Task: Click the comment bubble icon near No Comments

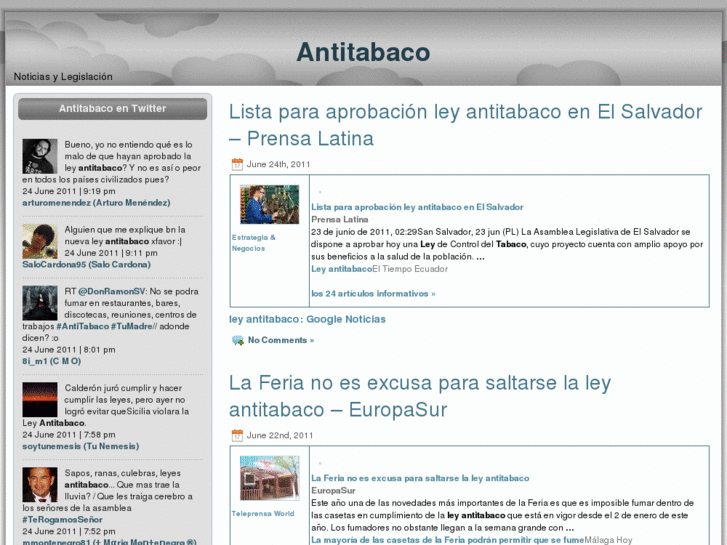Action: click(x=237, y=340)
